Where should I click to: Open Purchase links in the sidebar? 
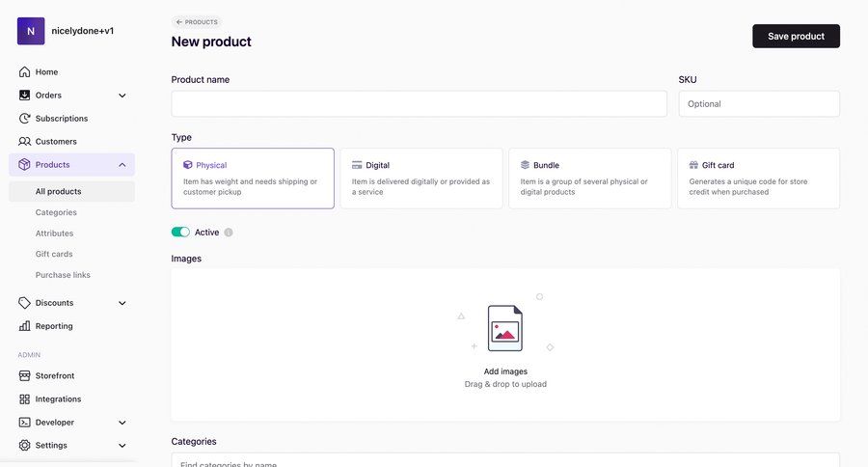[63, 275]
